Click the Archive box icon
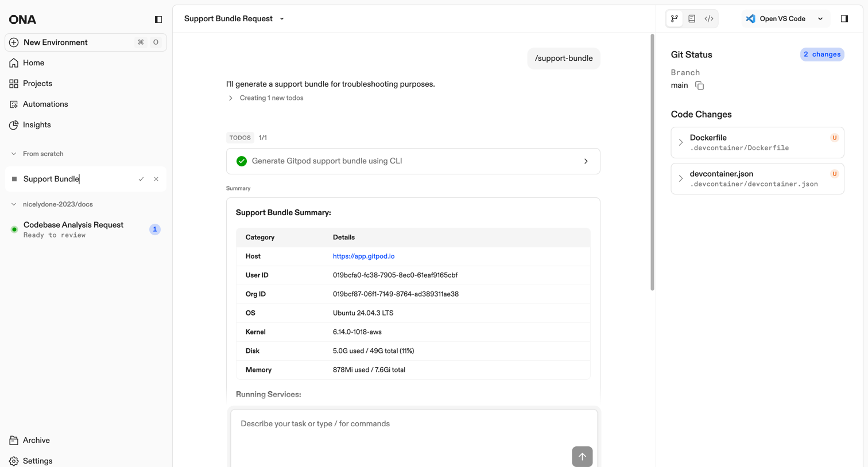Screen dimensions: 868x467 (x=14, y=441)
